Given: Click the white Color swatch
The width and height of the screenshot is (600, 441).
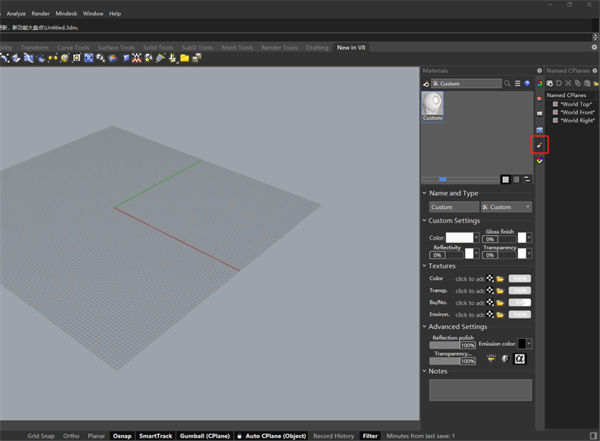Looking at the screenshot, I should tap(459, 238).
